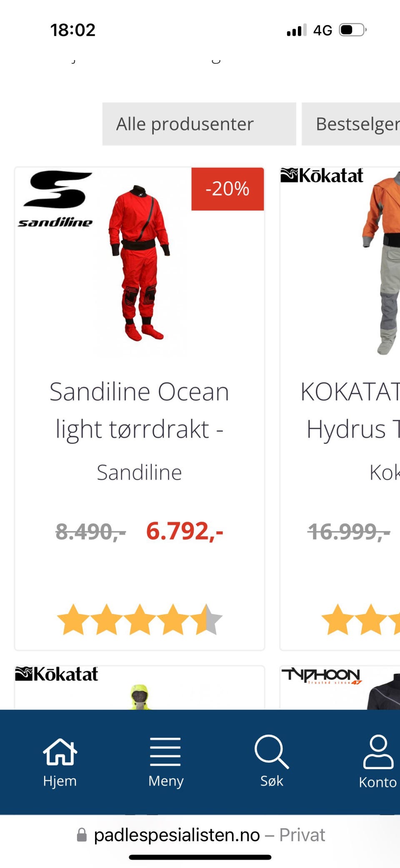Tap the Typhoon brand logo
This screenshot has width=400, height=868.
(x=321, y=676)
